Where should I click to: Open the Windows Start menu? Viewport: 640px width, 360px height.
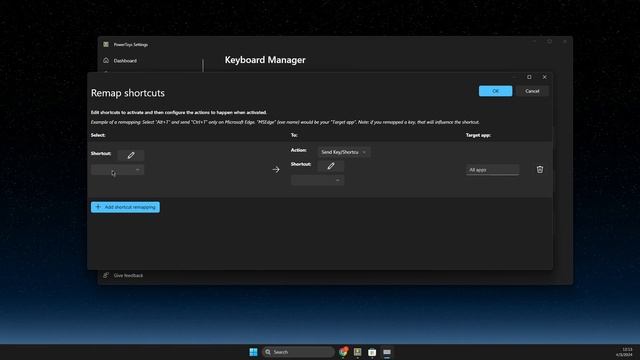[253, 352]
